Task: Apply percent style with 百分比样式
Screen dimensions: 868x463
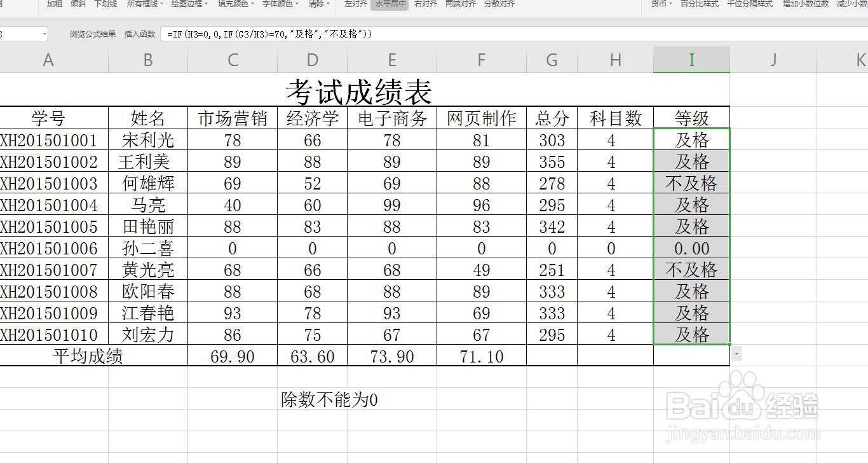Action: 702,4
